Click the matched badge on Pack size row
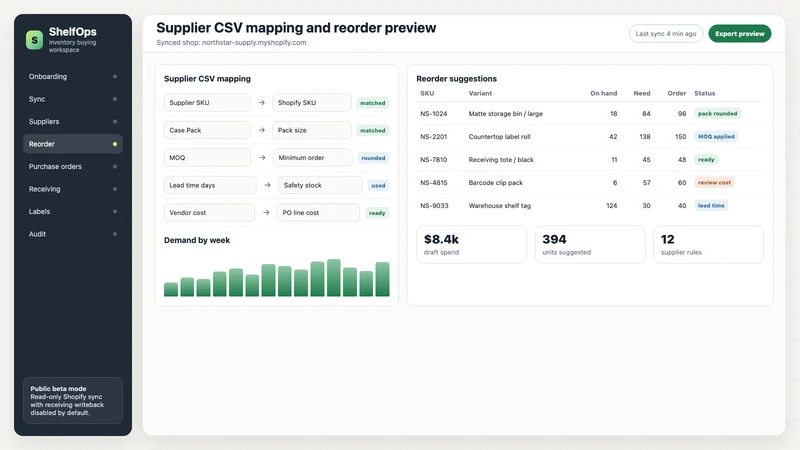Viewport: 800px width, 450px height. pyautogui.click(x=372, y=130)
